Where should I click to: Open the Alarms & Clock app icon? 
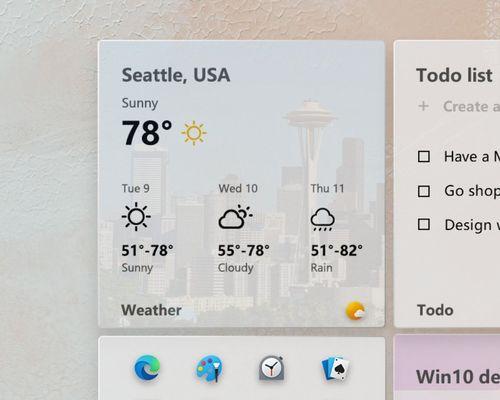272,368
